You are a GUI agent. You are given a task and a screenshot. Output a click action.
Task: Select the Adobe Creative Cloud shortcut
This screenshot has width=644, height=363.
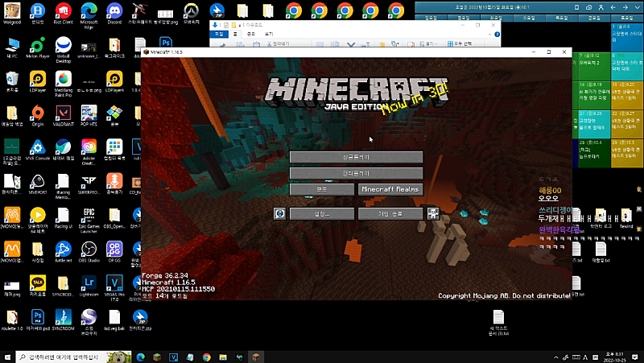89,152
